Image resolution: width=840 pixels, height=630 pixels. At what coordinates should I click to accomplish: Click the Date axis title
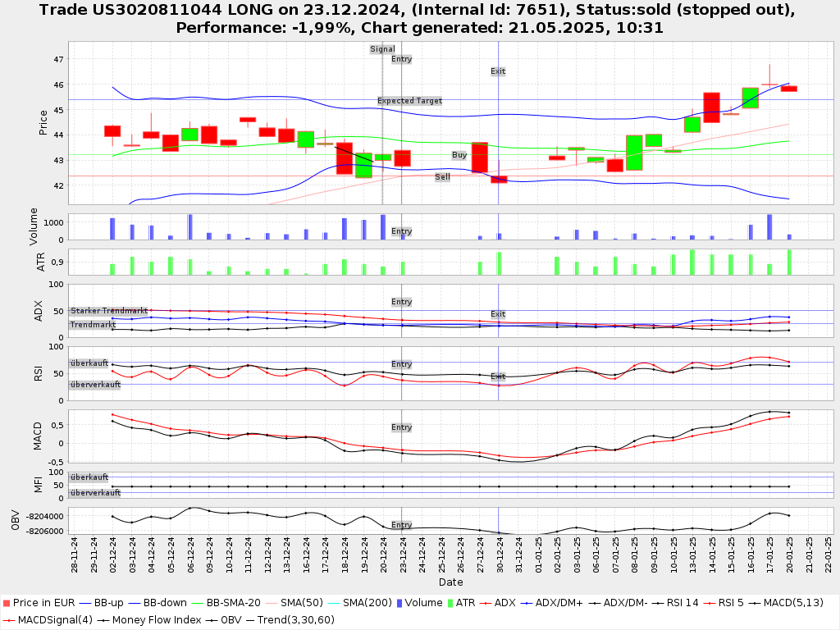(450, 582)
